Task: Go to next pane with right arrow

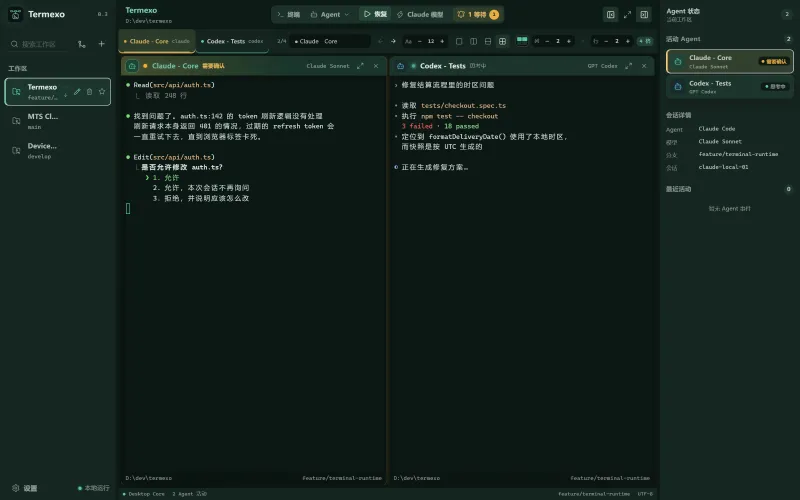Action: (x=393, y=41)
